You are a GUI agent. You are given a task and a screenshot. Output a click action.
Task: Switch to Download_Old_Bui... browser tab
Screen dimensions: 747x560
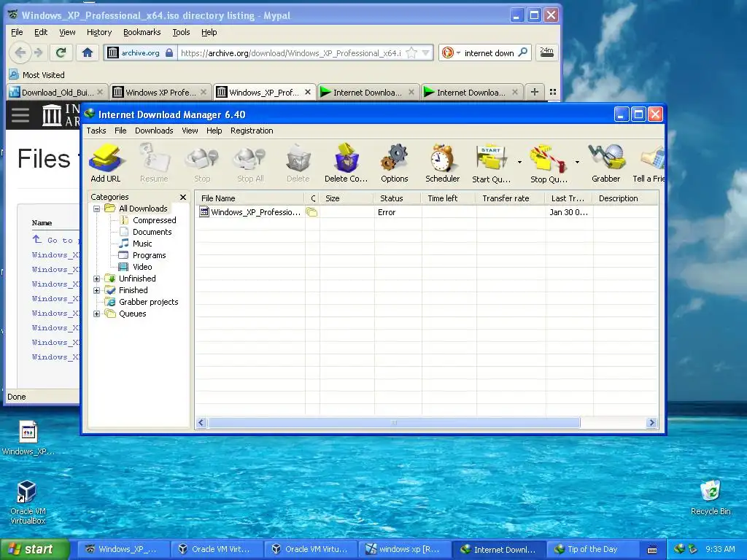57,93
